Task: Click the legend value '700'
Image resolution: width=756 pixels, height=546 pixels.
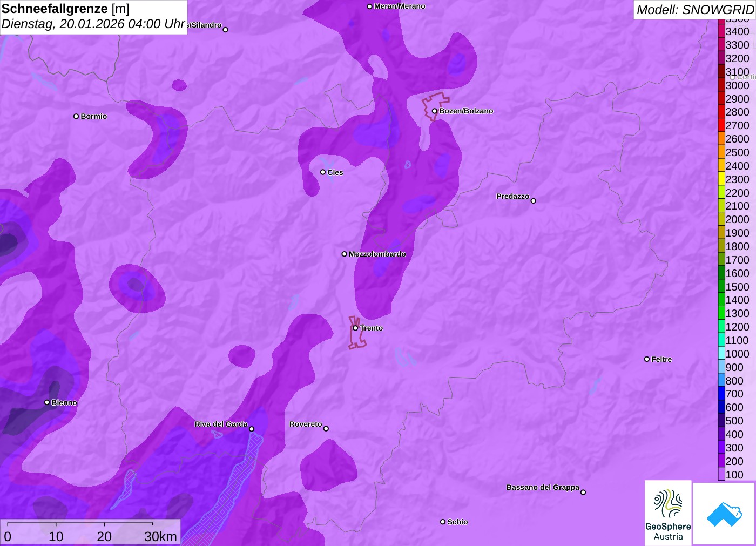Action: [x=734, y=394]
